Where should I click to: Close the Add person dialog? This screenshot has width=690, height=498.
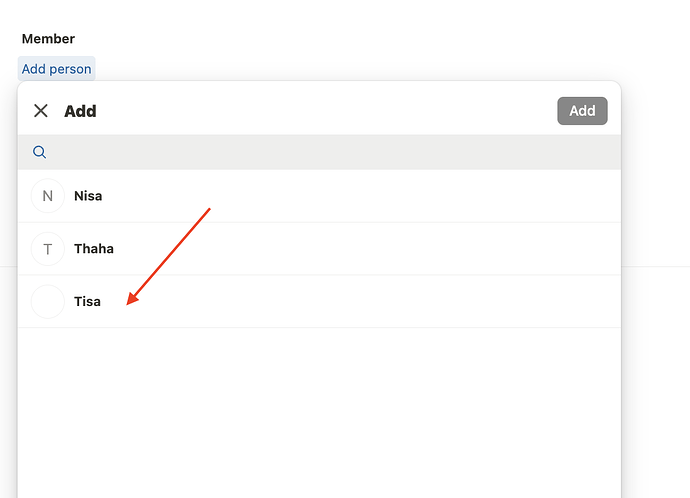[x=41, y=111]
